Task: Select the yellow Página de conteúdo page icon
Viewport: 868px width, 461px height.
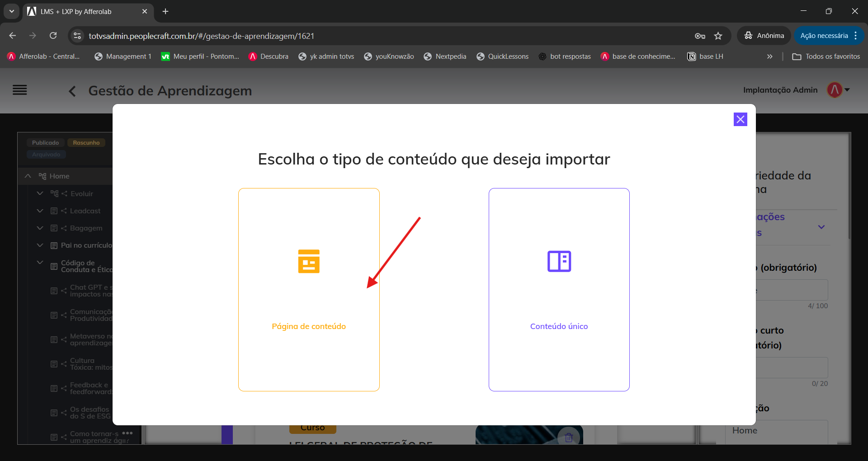Action: (x=309, y=261)
